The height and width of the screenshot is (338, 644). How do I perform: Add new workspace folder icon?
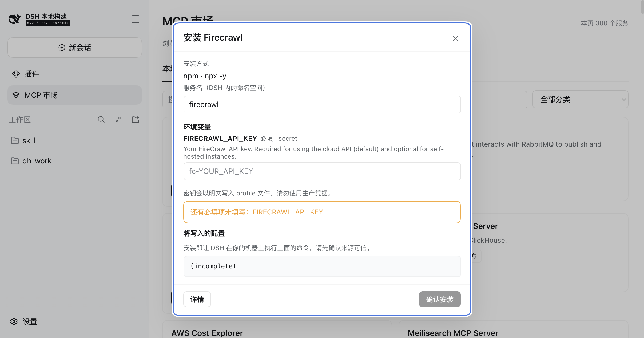click(136, 120)
